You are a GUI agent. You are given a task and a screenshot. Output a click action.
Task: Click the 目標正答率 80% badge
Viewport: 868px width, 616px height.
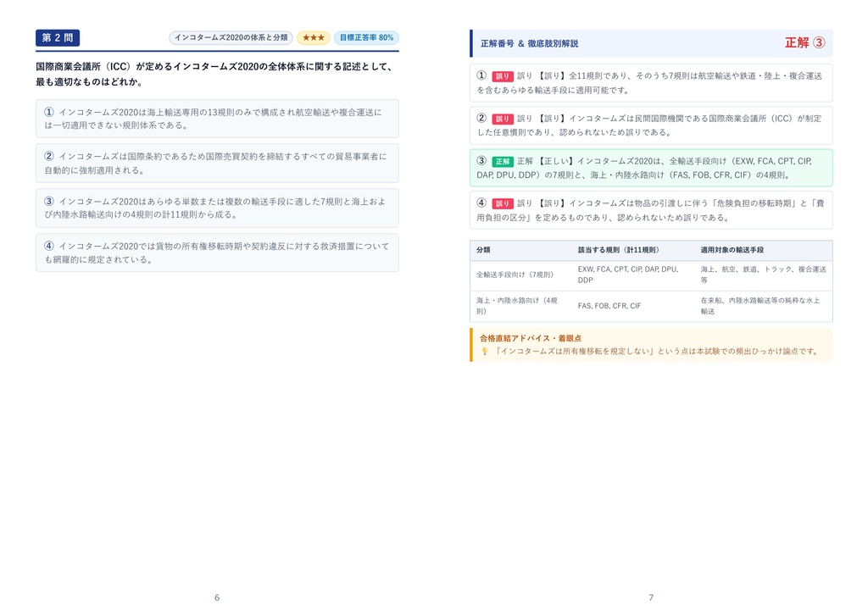[x=366, y=37]
